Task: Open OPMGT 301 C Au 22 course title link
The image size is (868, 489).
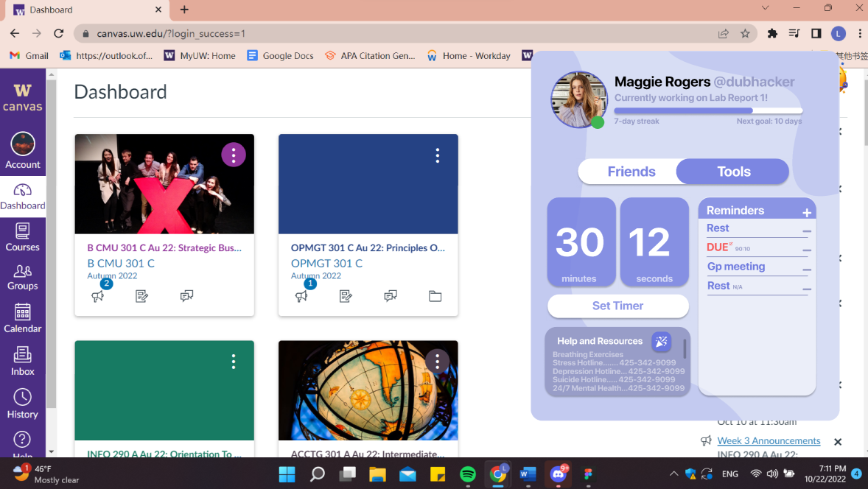Action: 368,248
